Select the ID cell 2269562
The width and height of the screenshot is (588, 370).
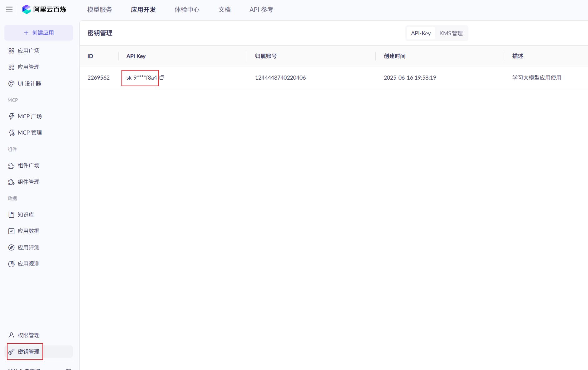click(99, 78)
